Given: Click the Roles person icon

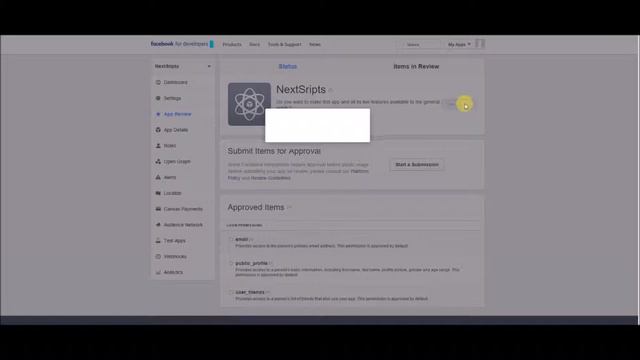Looking at the screenshot, I should click(x=158, y=146).
